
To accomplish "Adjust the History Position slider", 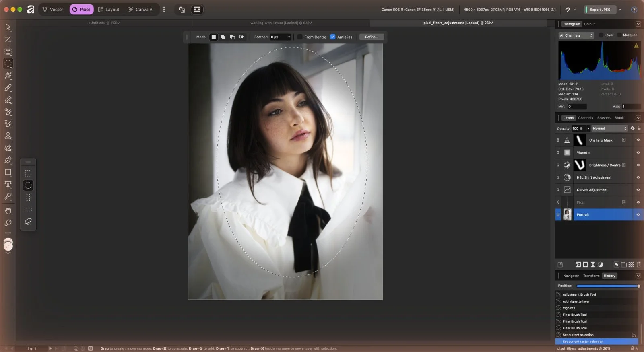I will 608,286.
